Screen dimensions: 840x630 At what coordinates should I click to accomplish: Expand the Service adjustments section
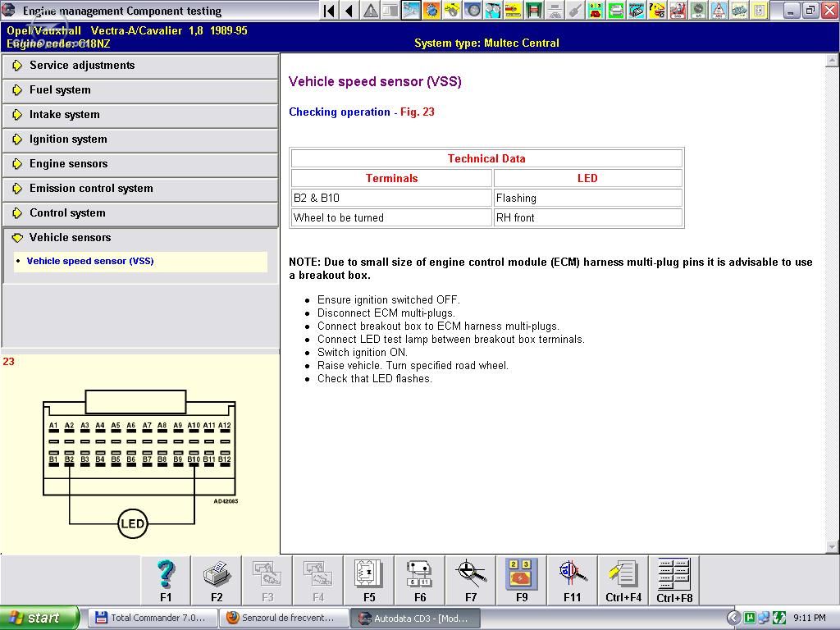tap(140, 66)
